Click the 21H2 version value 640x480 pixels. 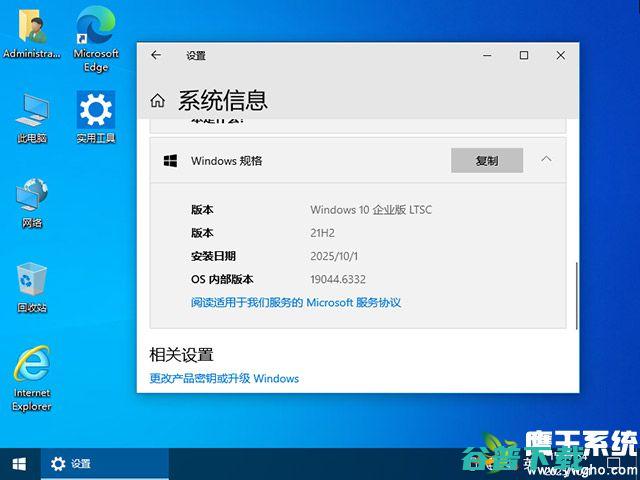[322, 233]
